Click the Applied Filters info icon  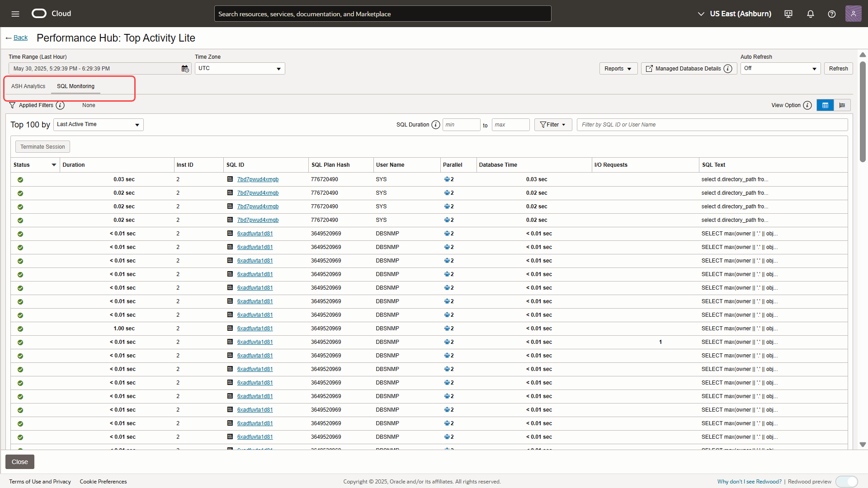60,105
